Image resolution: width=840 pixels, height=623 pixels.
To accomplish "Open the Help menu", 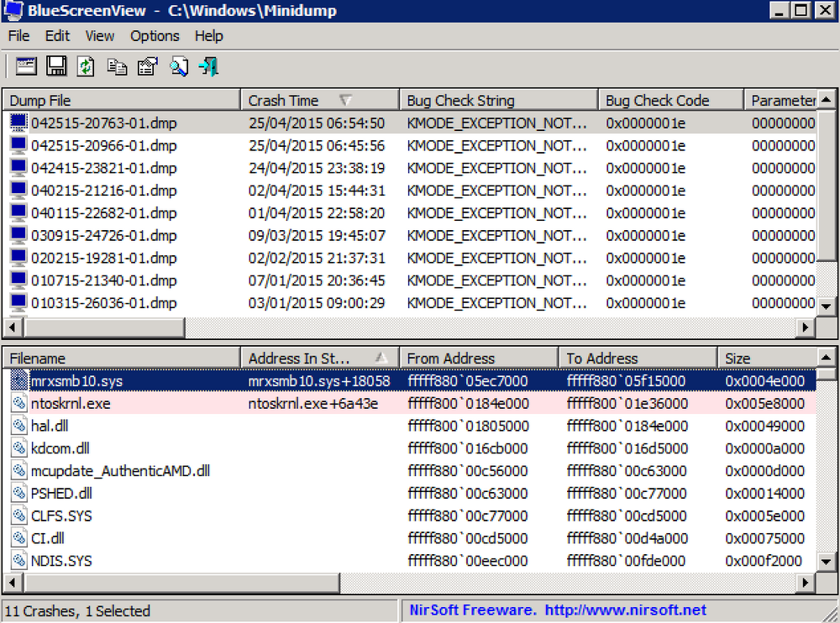I will coord(209,36).
